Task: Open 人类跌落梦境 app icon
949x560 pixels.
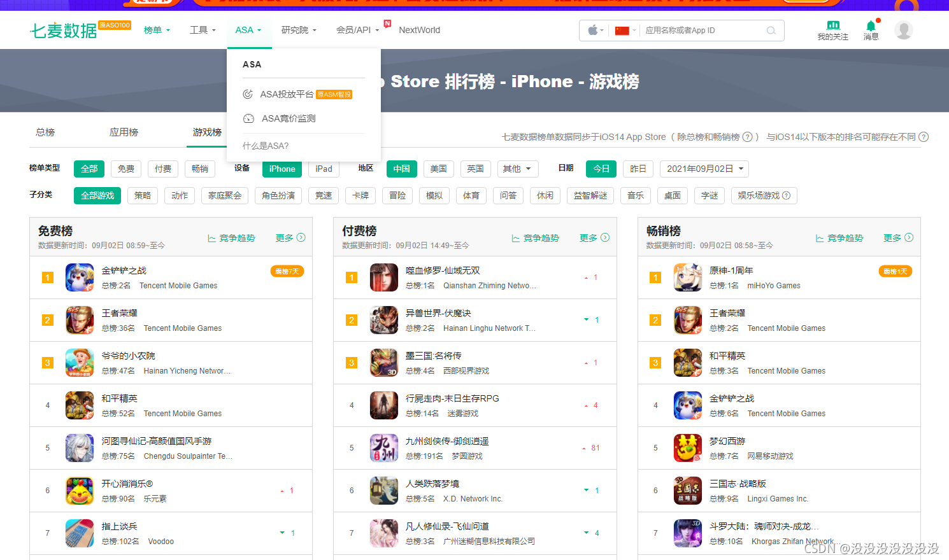Action: (384, 491)
